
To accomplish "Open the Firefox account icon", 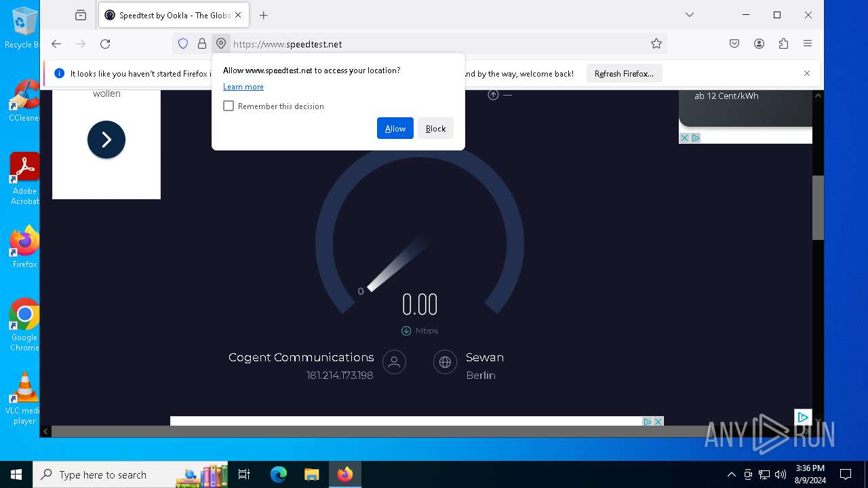I will [759, 44].
